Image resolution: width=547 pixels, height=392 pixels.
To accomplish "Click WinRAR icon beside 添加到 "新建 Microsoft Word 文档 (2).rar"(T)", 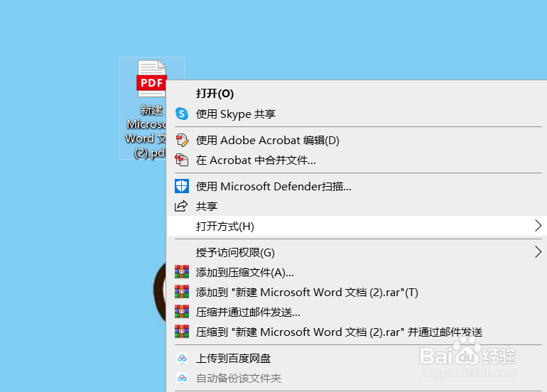I will coord(182,292).
